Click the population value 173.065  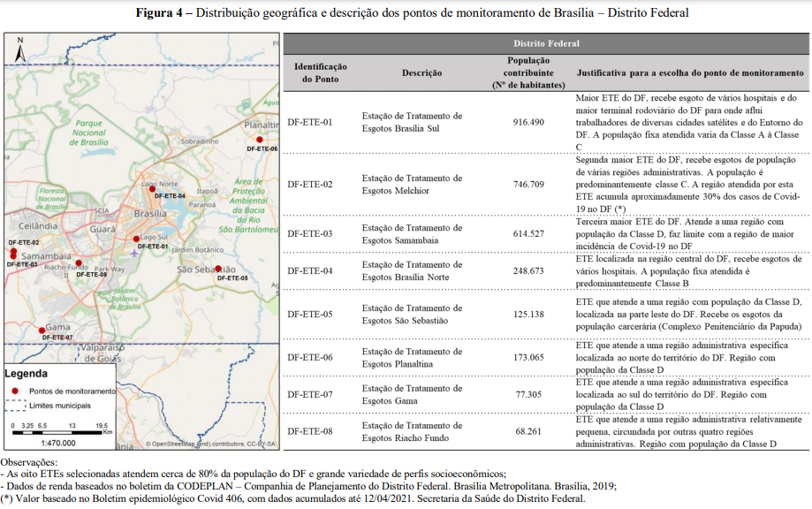coord(528,357)
